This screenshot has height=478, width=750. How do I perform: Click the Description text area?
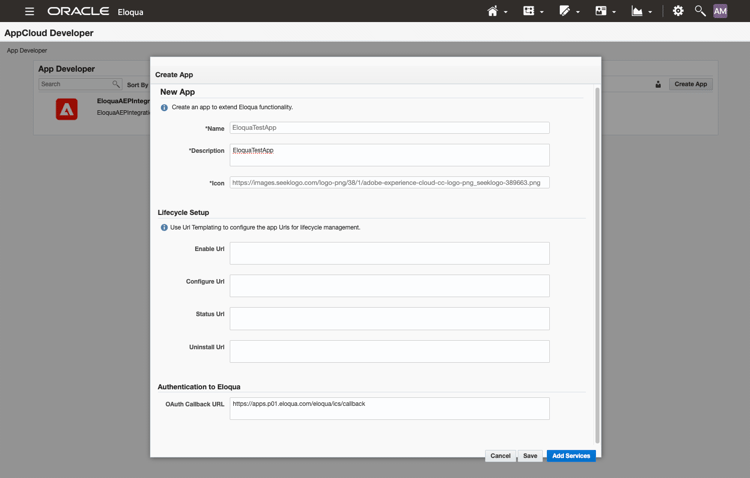389,155
